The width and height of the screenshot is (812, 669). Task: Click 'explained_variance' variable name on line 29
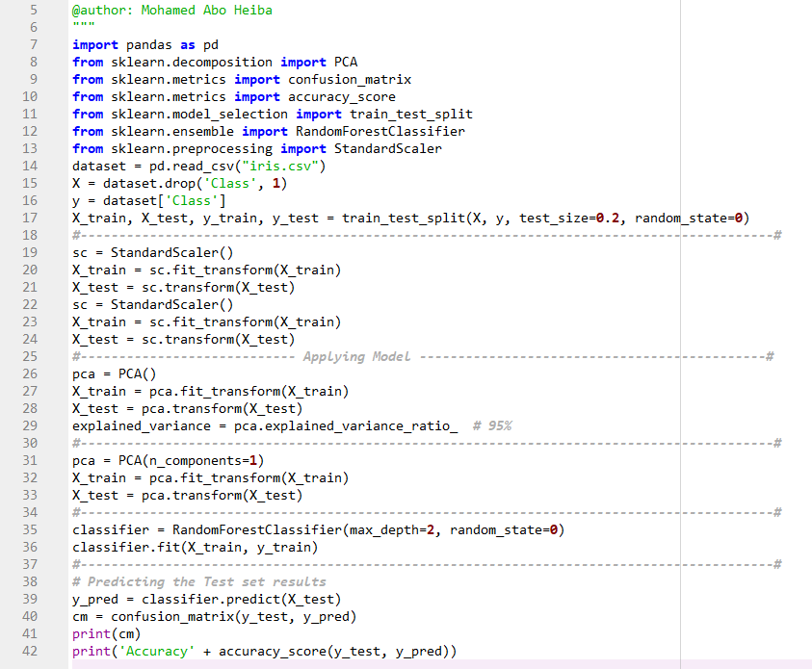tap(142, 425)
